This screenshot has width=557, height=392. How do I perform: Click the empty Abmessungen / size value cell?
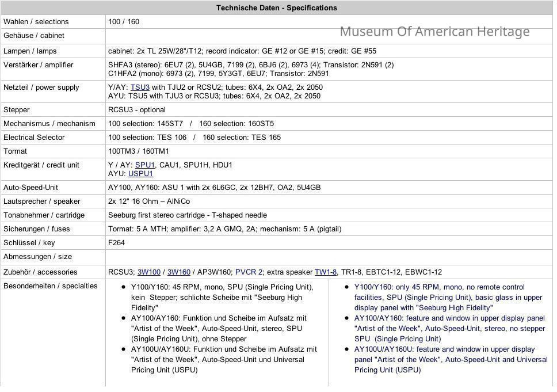[328, 257]
